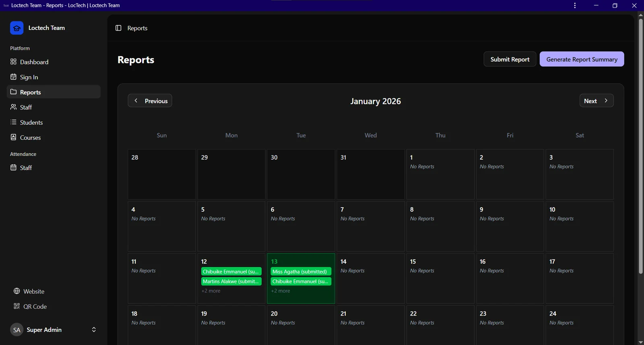Screen dimensions: 644x345
Task: Select the January 20 calendar cell
Action: click(x=301, y=325)
